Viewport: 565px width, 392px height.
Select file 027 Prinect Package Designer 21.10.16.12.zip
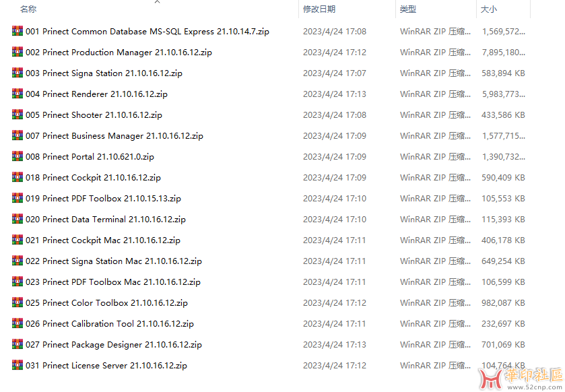pos(114,345)
